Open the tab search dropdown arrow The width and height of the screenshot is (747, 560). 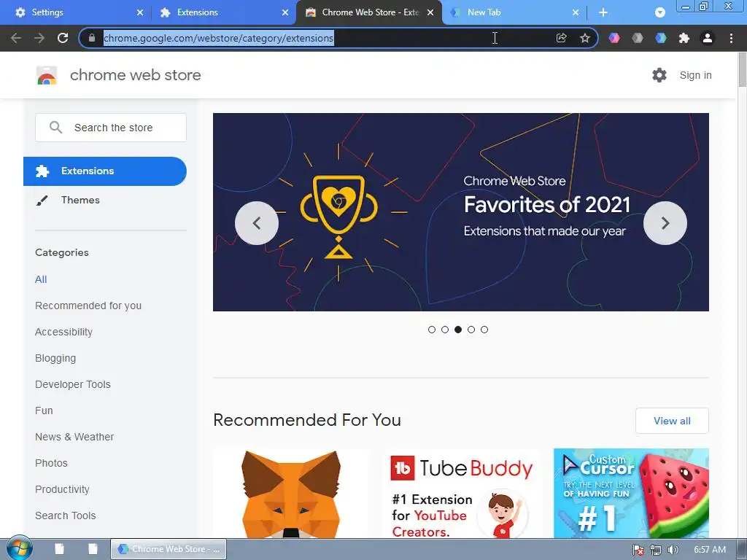659,12
